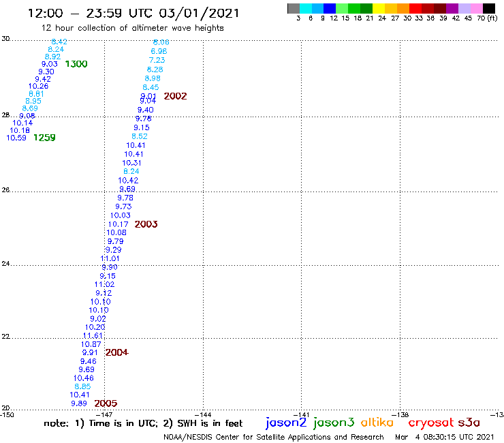Click the jason2 satellite legend label
The image size is (504, 443).
(x=286, y=423)
